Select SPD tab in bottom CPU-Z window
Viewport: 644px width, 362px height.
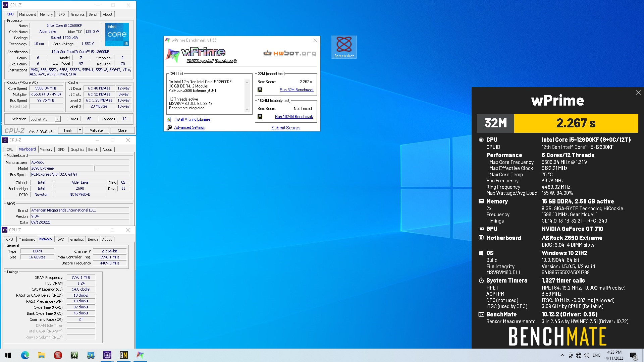pos(61,239)
